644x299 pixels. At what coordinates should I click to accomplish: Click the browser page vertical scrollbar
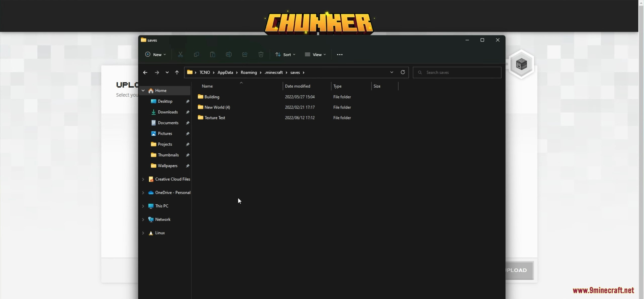[641, 149]
